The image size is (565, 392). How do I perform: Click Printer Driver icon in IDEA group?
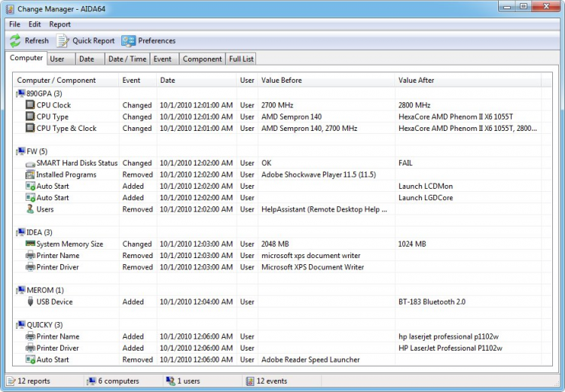click(x=30, y=267)
